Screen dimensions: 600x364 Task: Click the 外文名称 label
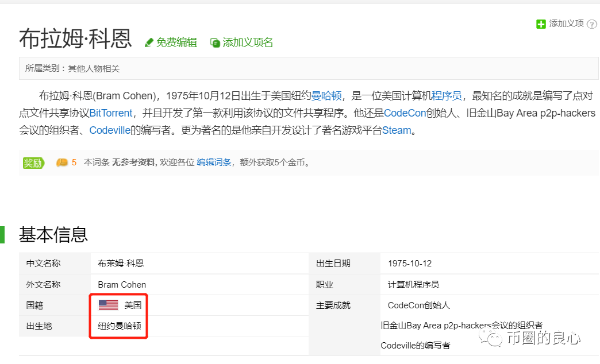tap(43, 284)
